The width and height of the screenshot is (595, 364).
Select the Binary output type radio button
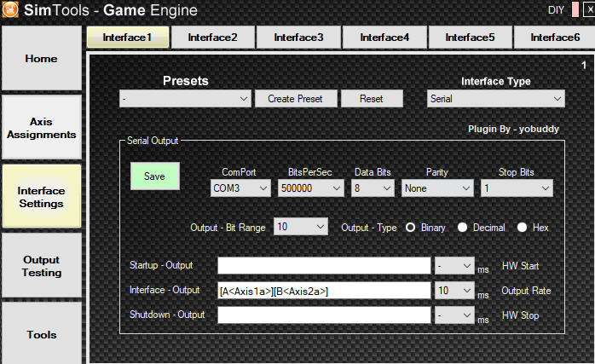click(x=411, y=228)
